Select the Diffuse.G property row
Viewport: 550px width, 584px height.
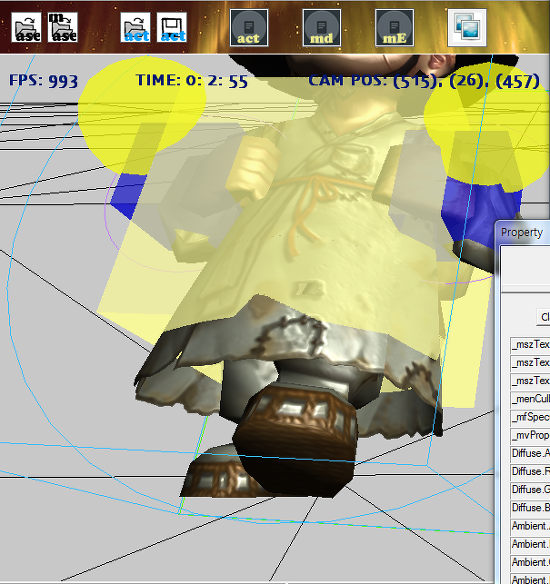coord(530,490)
